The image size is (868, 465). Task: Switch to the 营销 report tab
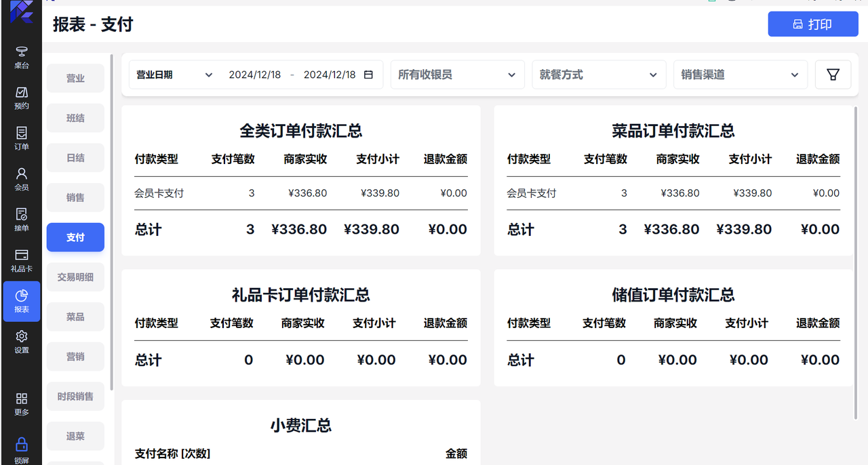tap(75, 357)
